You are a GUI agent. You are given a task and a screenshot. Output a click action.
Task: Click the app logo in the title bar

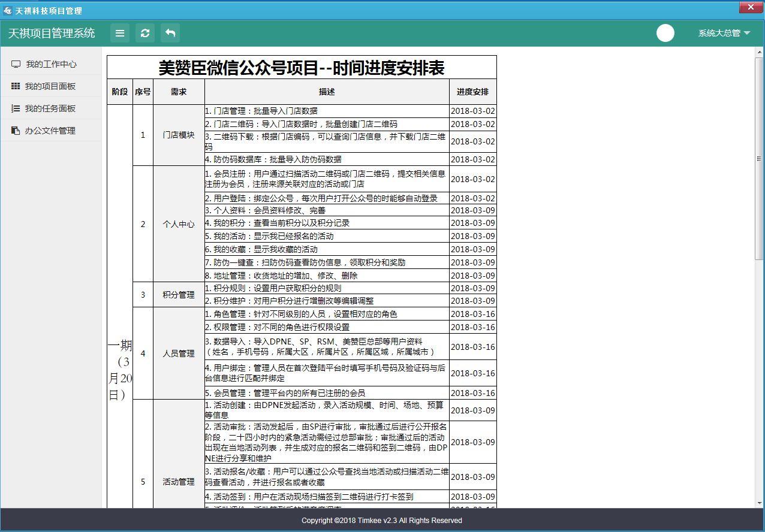8,8
